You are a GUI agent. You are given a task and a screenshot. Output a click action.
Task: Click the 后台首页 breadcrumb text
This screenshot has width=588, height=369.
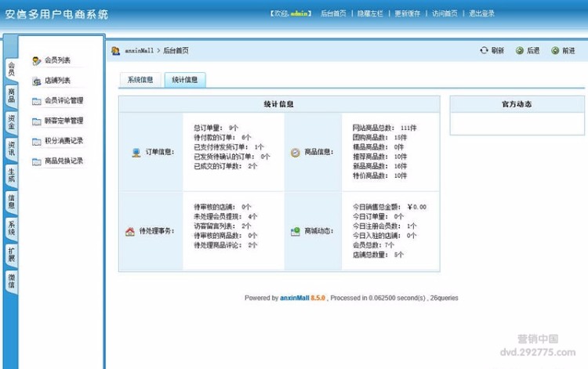[x=176, y=51]
